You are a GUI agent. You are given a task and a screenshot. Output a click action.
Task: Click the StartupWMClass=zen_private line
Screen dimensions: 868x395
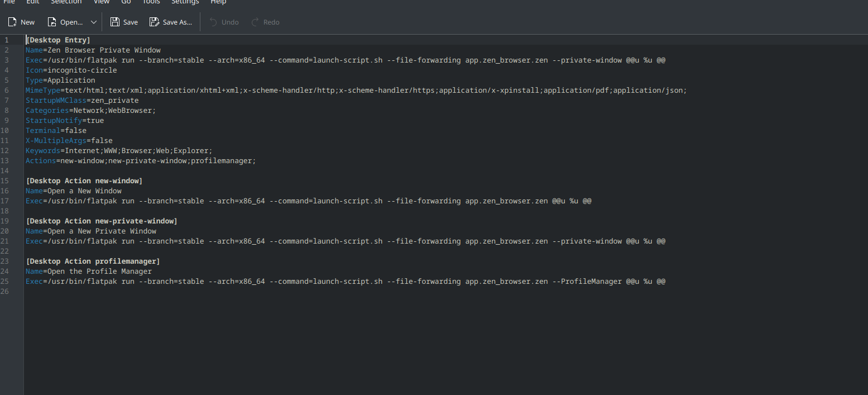click(x=82, y=101)
